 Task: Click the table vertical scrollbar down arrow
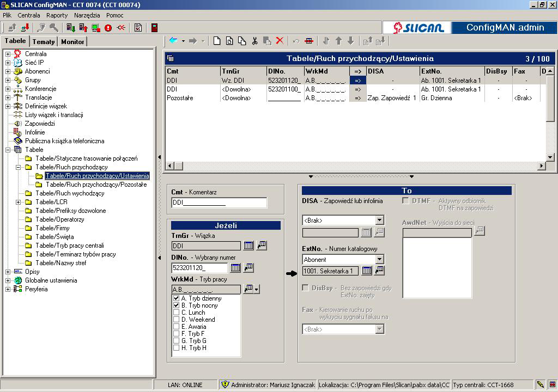550,157
